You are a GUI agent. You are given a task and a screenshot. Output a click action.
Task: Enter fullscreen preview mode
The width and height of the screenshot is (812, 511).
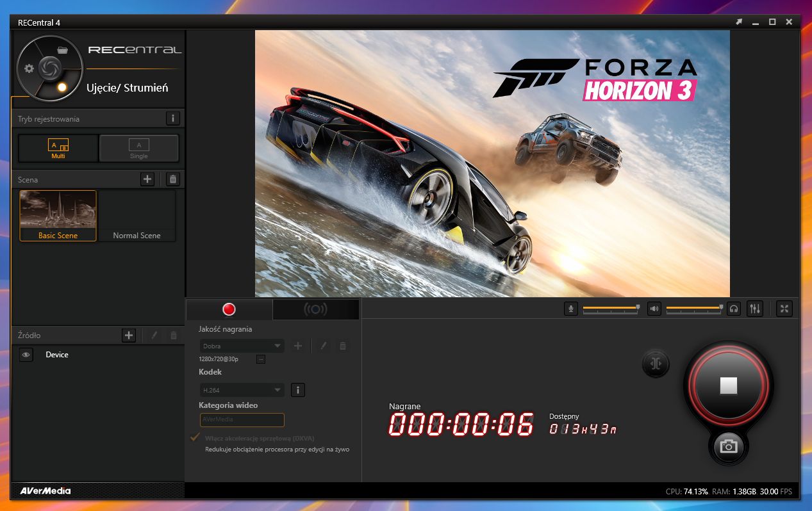784,309
